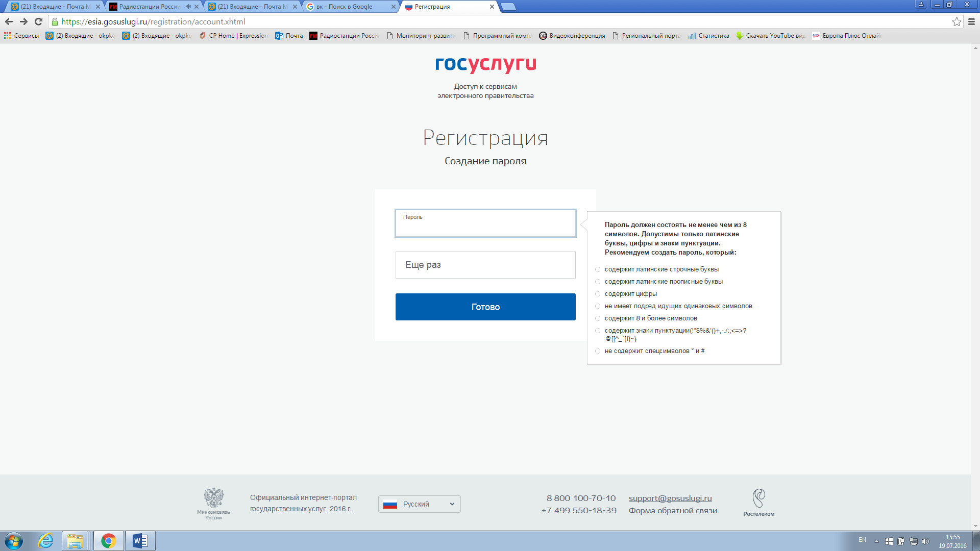Image resolution: width=980 pixels, height=551 pixels.
Task: Open the Форма обратной связи link
Action: point(673,510)
